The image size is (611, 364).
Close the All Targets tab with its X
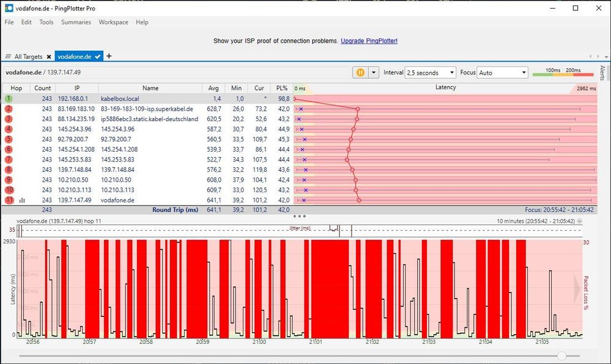(x=49, y=56)
